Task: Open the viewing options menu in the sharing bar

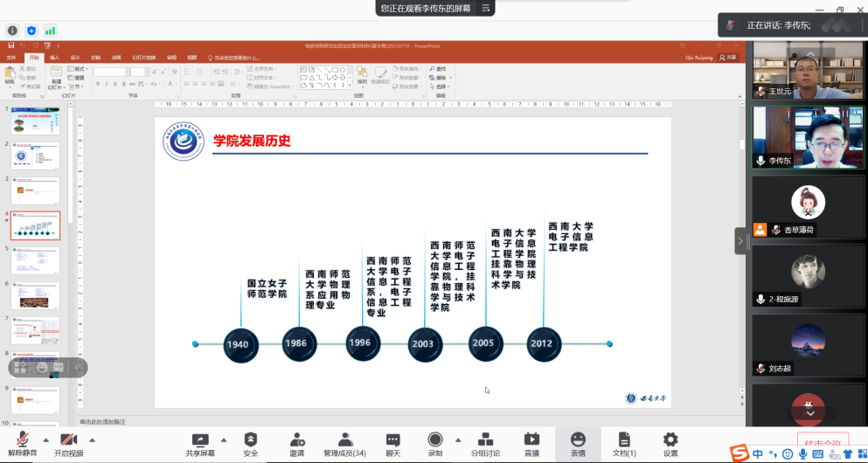Action: click(486, 8)
